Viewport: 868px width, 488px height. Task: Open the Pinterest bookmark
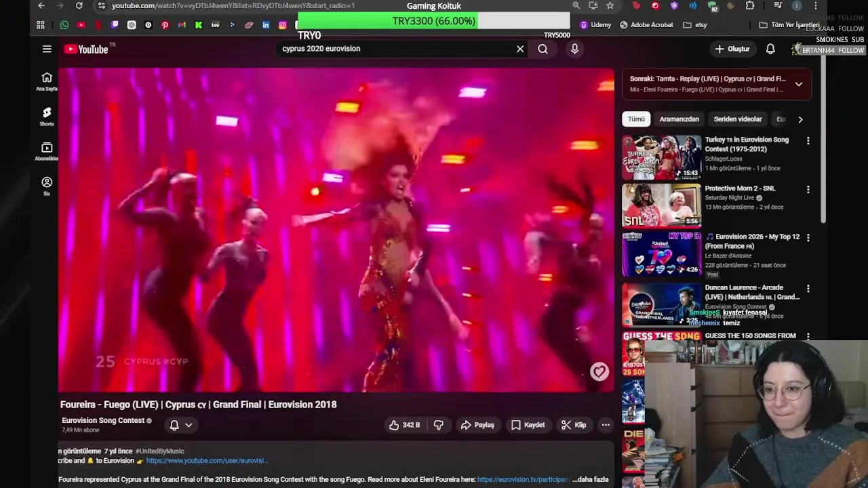tap(165, 25)
